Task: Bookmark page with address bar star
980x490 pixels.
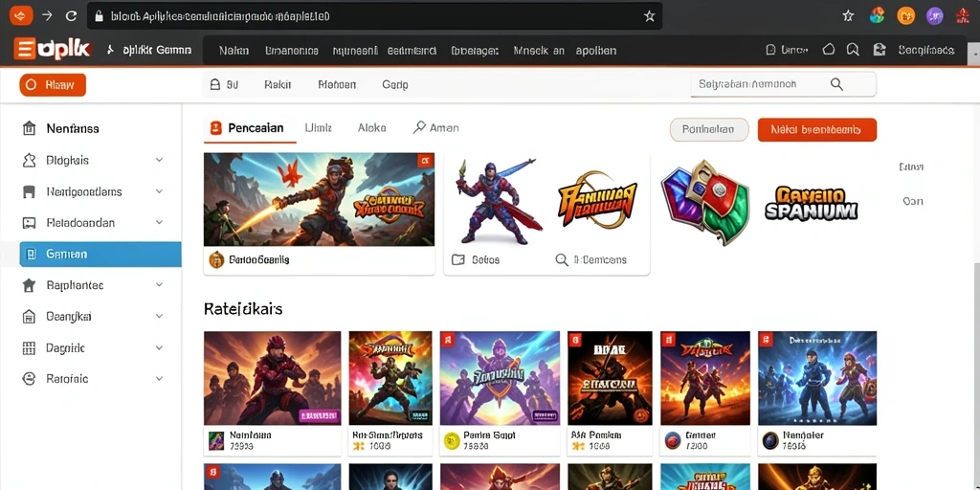Action: [x=650, y=16]
